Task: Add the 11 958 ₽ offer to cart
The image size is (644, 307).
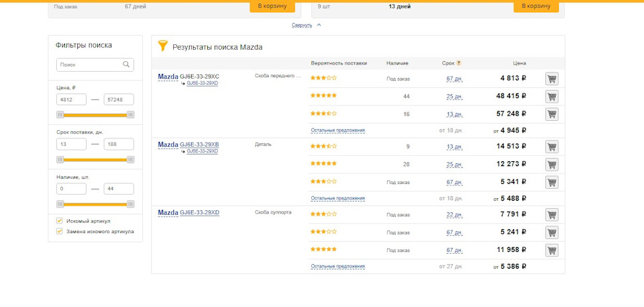Action: (x=552, y=250)
